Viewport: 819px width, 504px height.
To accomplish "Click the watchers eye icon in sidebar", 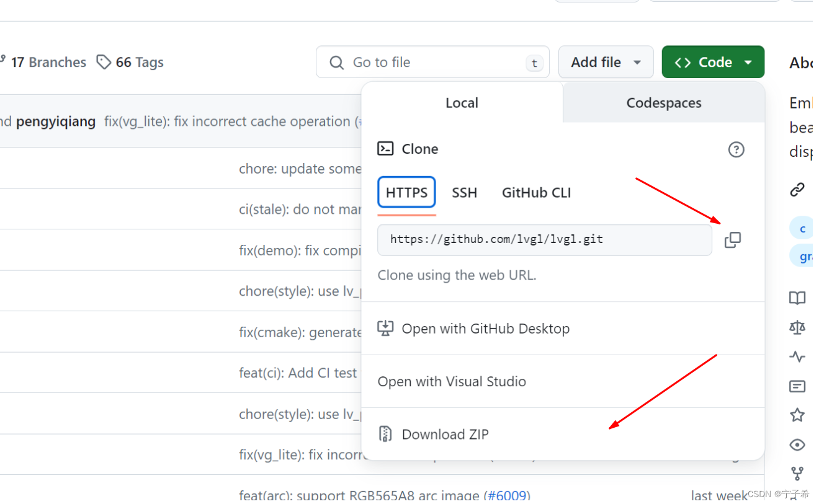I will click(797, 445).
